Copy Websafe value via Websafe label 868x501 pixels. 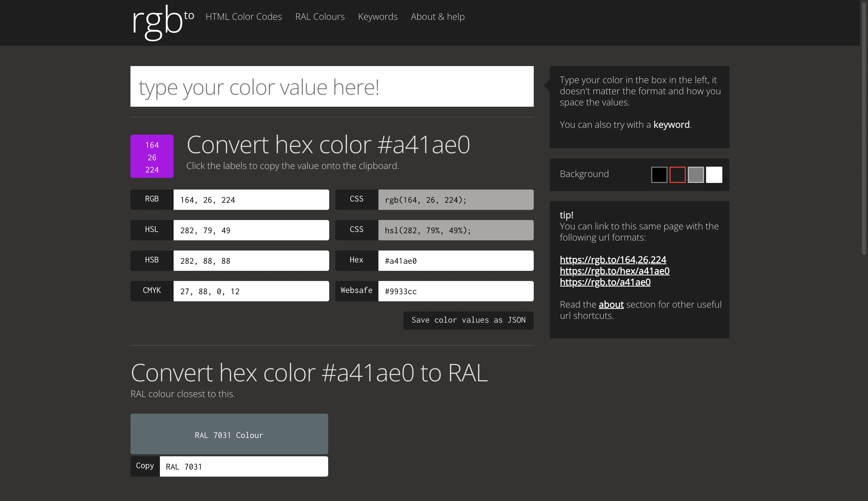tap(356, 291)
